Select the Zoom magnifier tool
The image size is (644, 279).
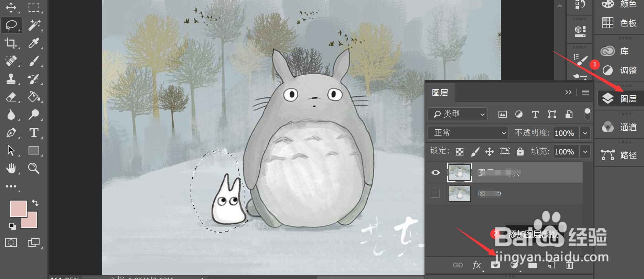(34, 168)
